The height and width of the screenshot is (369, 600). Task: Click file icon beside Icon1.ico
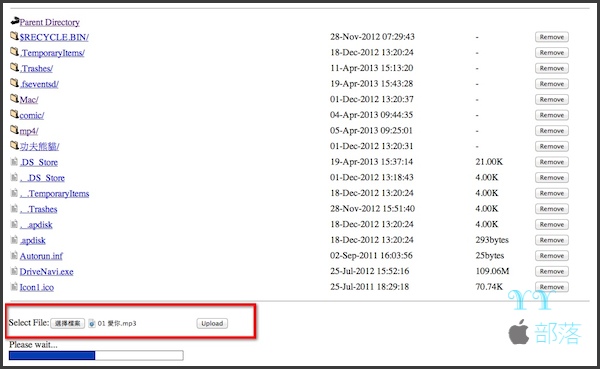tap(14, 287)
